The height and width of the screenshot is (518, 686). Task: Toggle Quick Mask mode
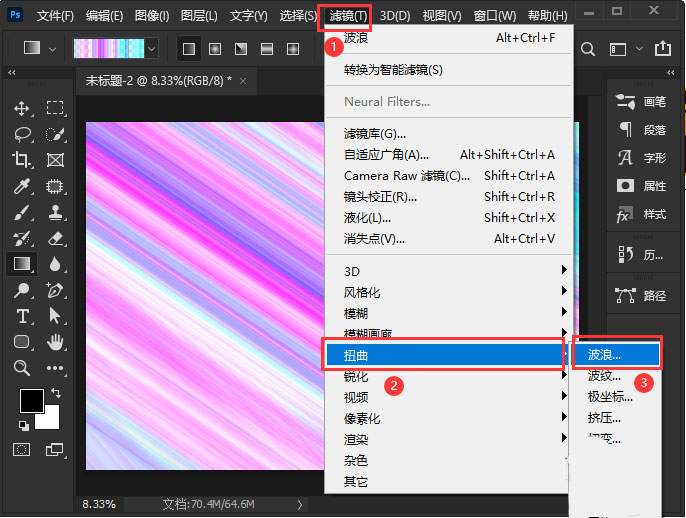(21, 449)
